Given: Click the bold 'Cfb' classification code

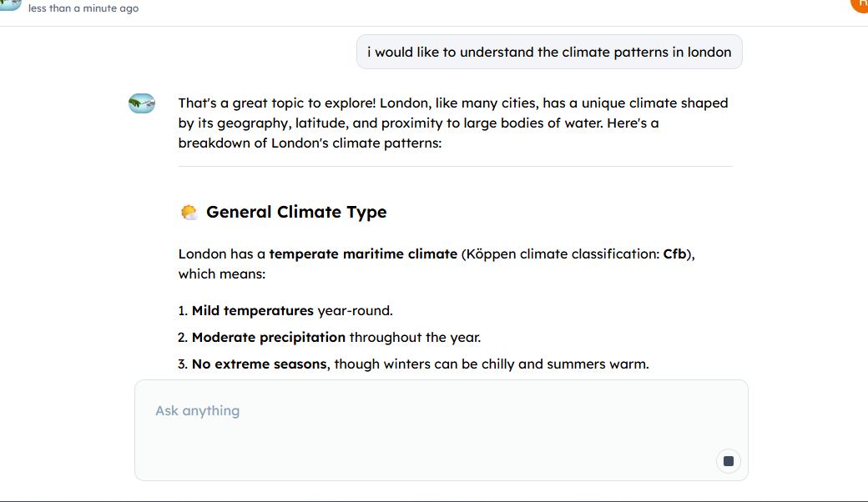Looking at the screenshot, I should [x=675, y=254].
